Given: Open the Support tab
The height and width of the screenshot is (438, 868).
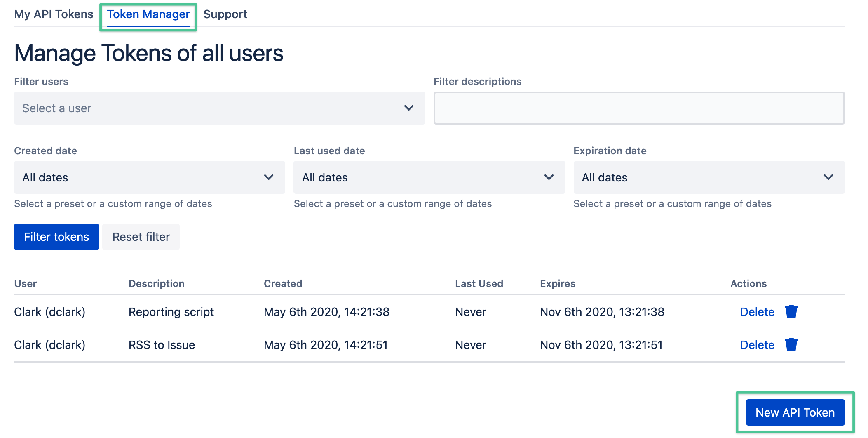Looking at the screenshot, I should coord(225,14).
